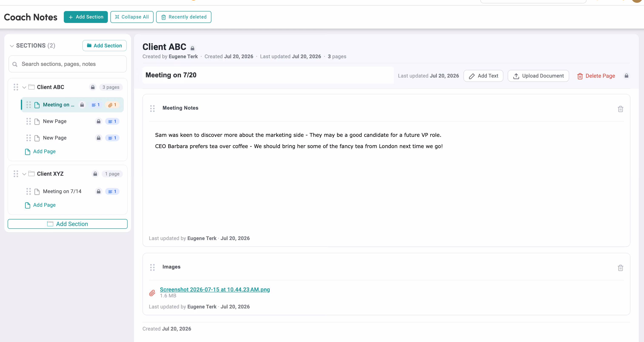Click the teal Add Section button in header
Image resolution: width=644 pixels, height=342 pixels.
pos(85,17)
